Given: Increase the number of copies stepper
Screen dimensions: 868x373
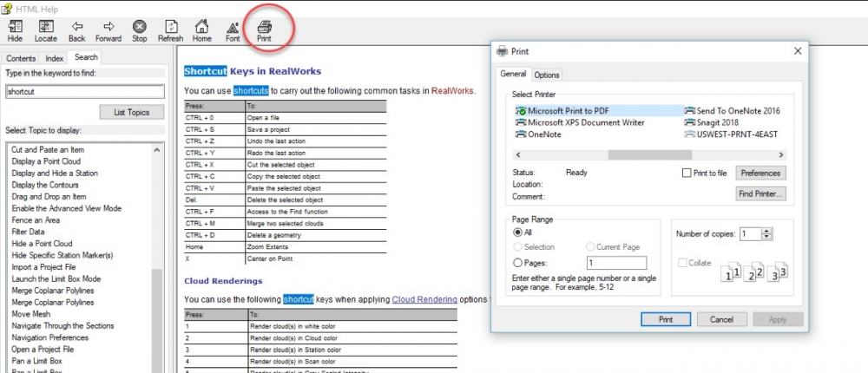Looking at the screenshot, I should tap(766, 230).
